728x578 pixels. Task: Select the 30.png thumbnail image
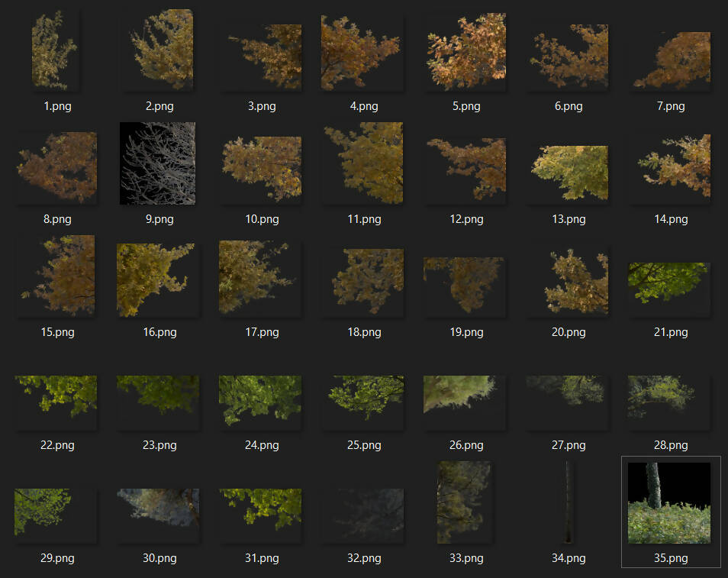pyautogui.click(x=159, y=509)
